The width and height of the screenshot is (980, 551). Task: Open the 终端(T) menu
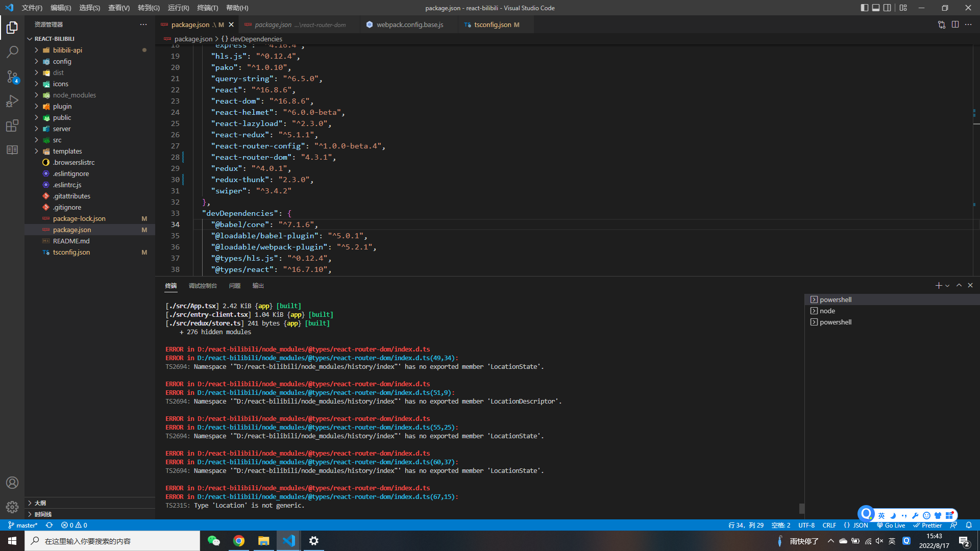pos(207,8)
